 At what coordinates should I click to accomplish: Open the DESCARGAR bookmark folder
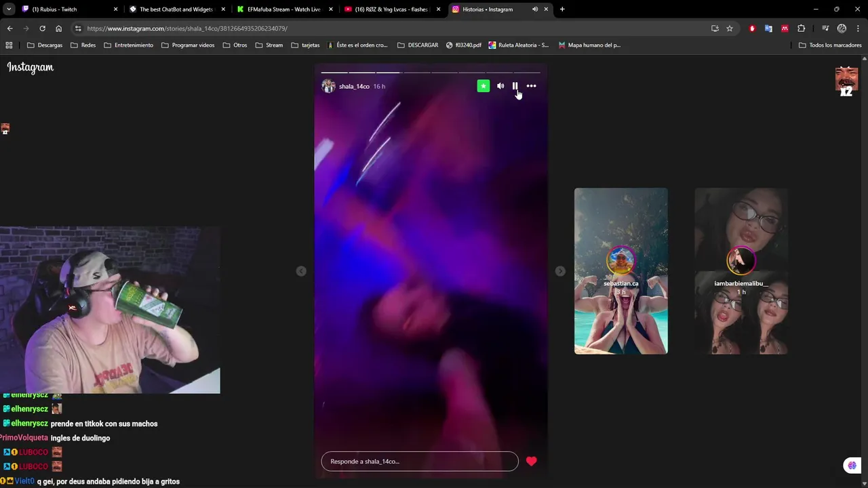(x=418, y=45)
